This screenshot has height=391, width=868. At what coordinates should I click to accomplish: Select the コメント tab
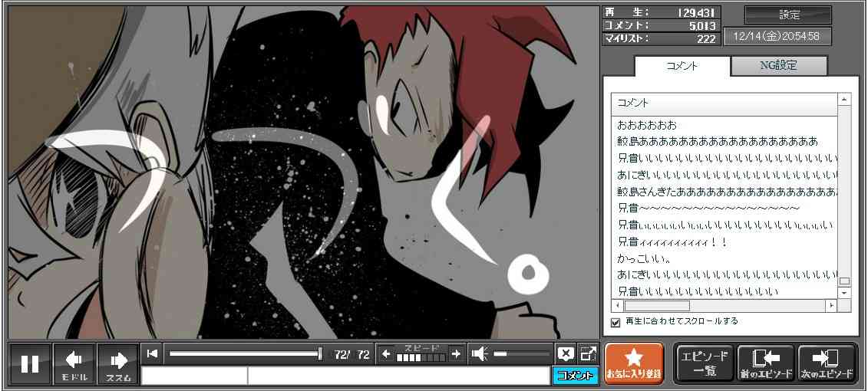click(682, 66)
